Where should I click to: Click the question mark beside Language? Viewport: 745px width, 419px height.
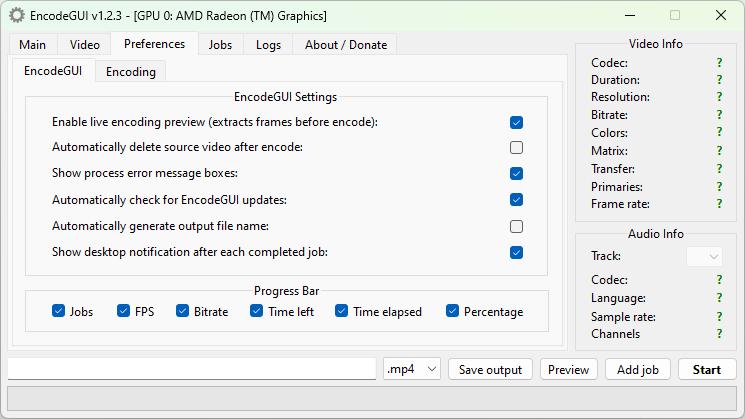pyautogui.click(x=719, y=298)
